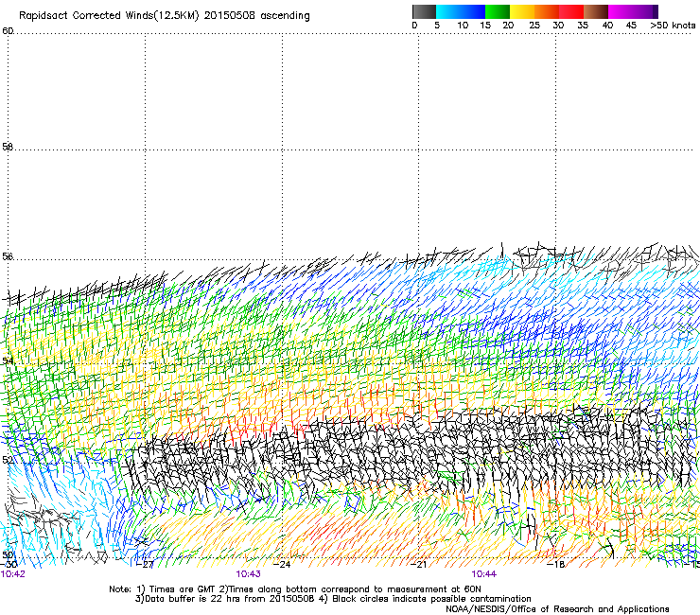This screenshot has width=700, height=615.
Task: Click the red 30-35 knots legend swatch
Action: point(571,11)
